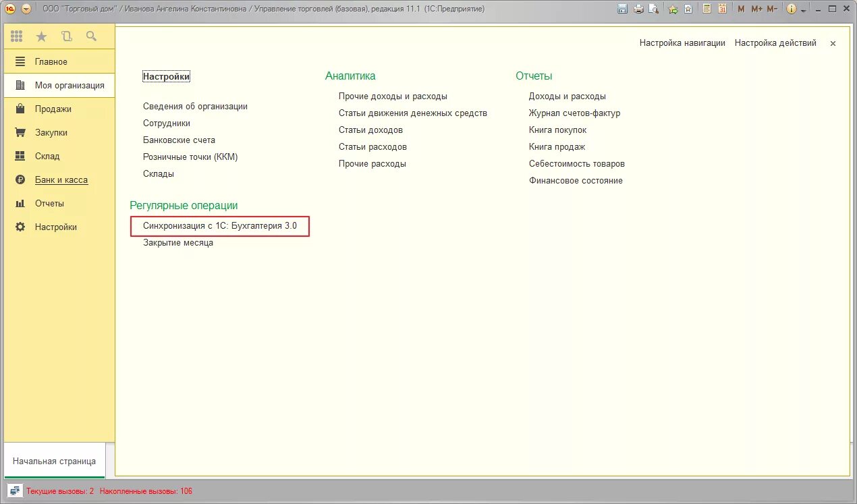Viewport: 857px width, 504px height.
Task: Open Сотрудники list
Action: (x=167, y=123)
